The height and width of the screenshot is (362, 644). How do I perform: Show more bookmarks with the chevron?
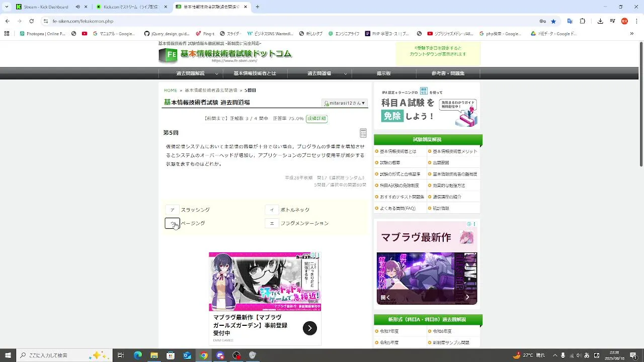click(631, 34)
